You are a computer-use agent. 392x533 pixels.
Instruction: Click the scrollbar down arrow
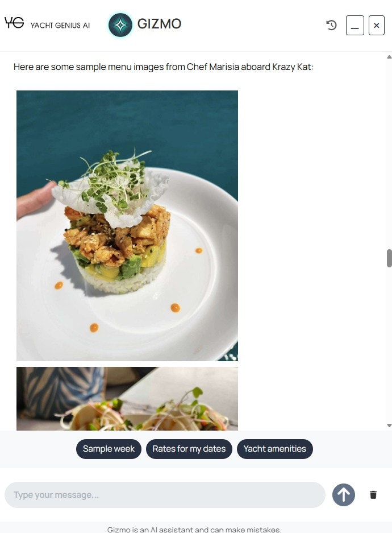[x=389, y=425]
